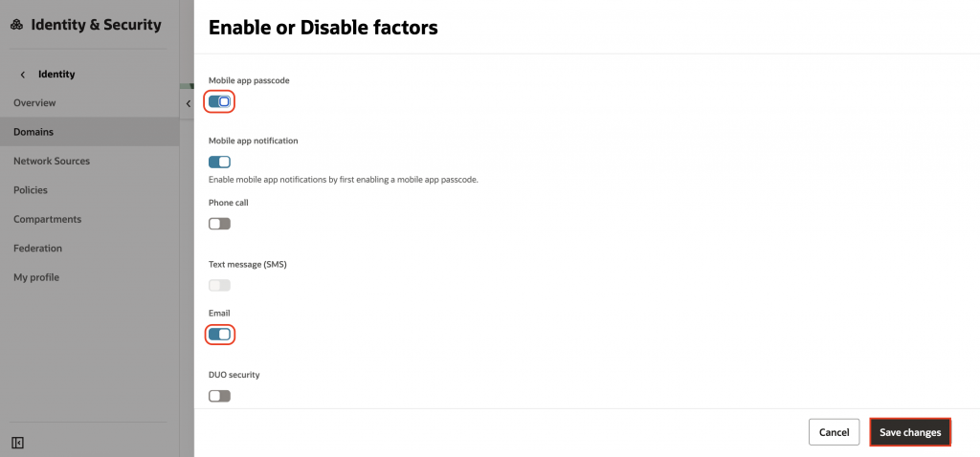Navigate to Compartments

point(47,219)
